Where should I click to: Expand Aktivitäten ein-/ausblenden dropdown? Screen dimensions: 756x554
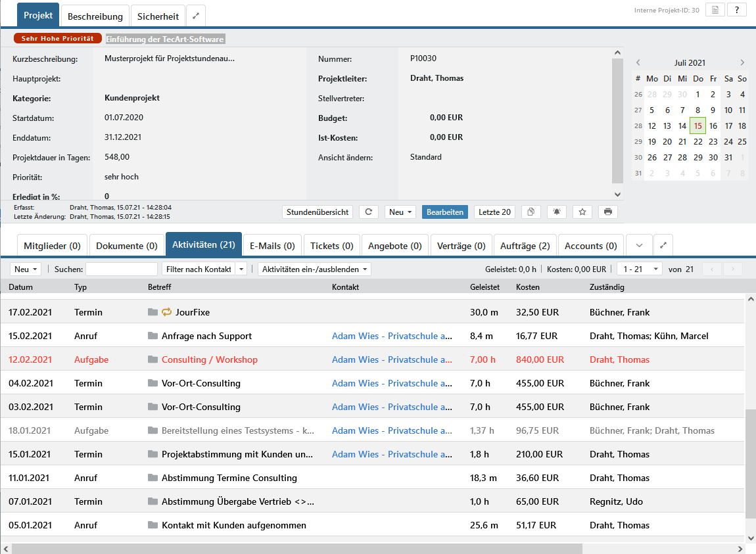pyautogui.click(x=314, y=269)
